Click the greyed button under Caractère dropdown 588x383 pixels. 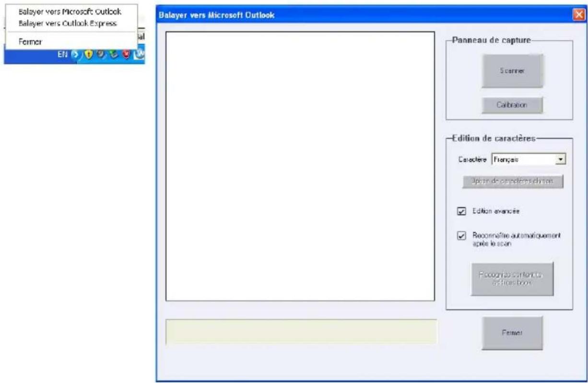pyautogui.click(x=513, y=182)
